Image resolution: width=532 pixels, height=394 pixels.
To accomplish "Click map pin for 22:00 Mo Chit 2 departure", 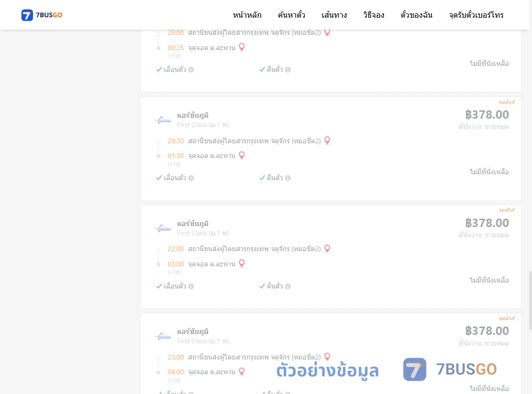I will (327, 249).
